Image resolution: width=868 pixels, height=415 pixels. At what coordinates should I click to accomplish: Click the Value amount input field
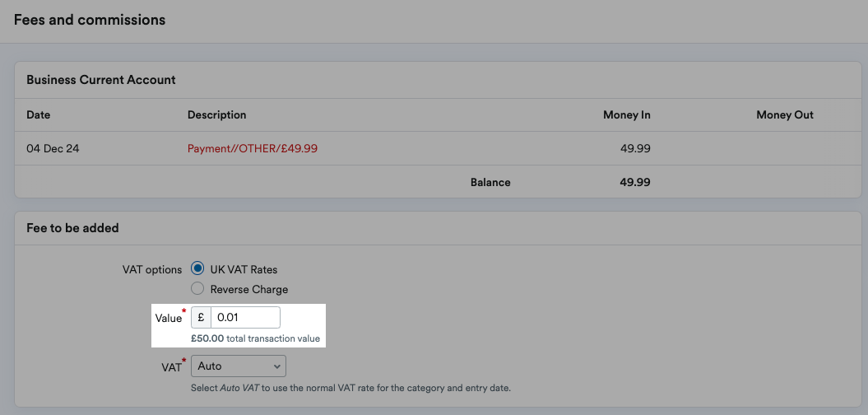(x=245, y=318)
